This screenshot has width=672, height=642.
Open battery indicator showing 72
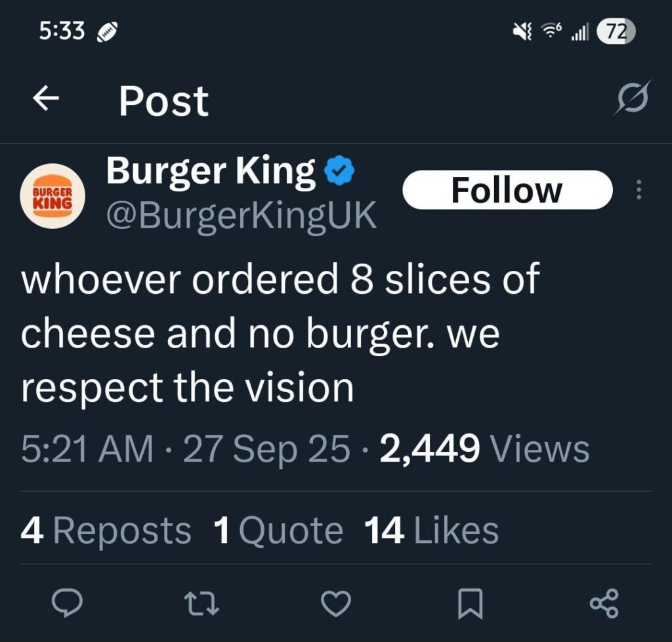point(617,30)
